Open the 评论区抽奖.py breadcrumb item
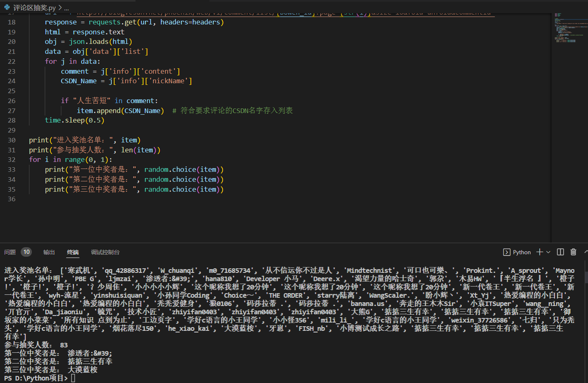 [34, 7]
